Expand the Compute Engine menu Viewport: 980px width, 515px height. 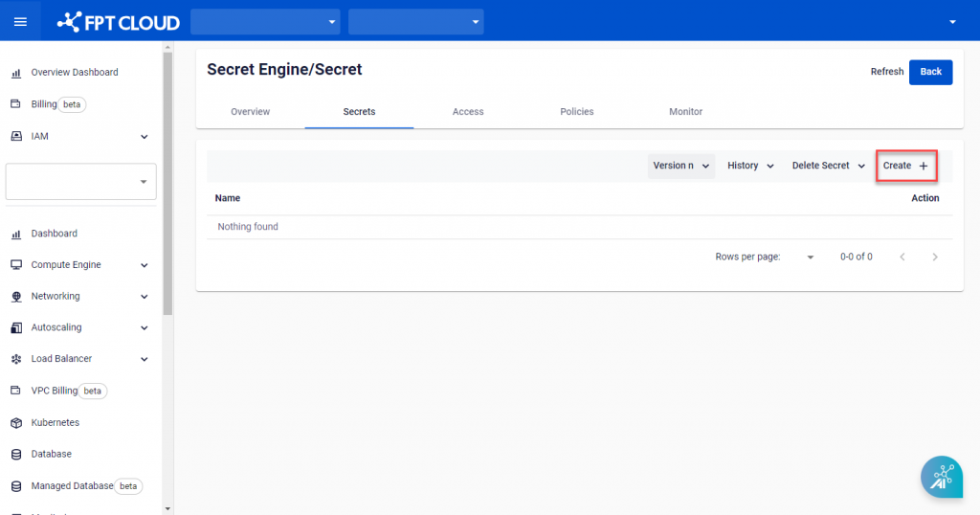pos(145,265)
